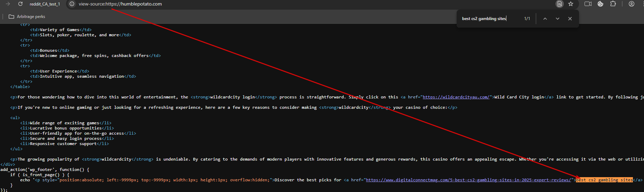The width and height of the screenshot is (644, 192).
Task: Open the camera recorder extension icon
Action: tap(588, 4)
